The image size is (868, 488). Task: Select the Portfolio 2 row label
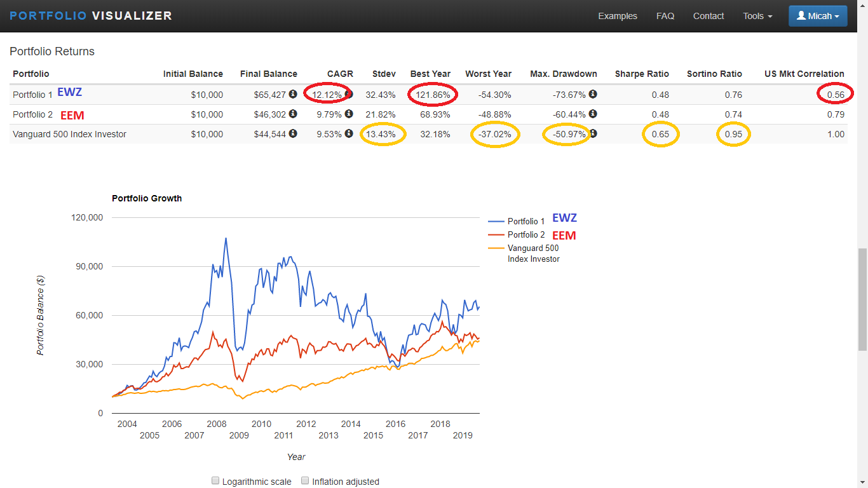click(x=32, y=114)
